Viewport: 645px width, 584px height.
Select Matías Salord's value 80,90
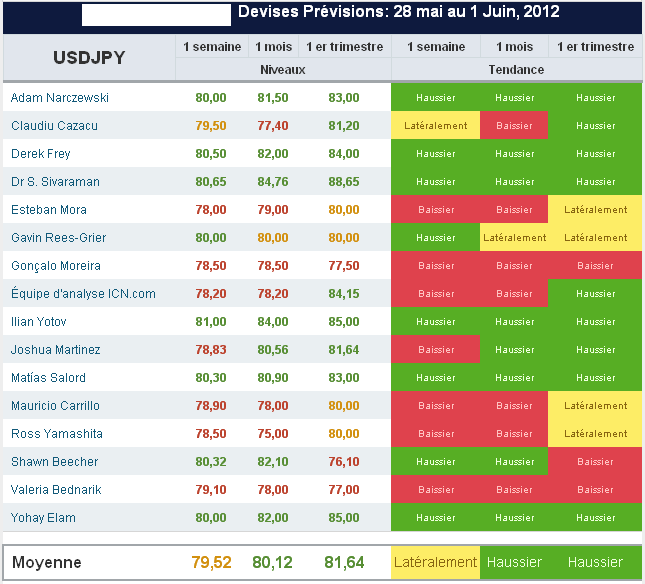(273, 378)
